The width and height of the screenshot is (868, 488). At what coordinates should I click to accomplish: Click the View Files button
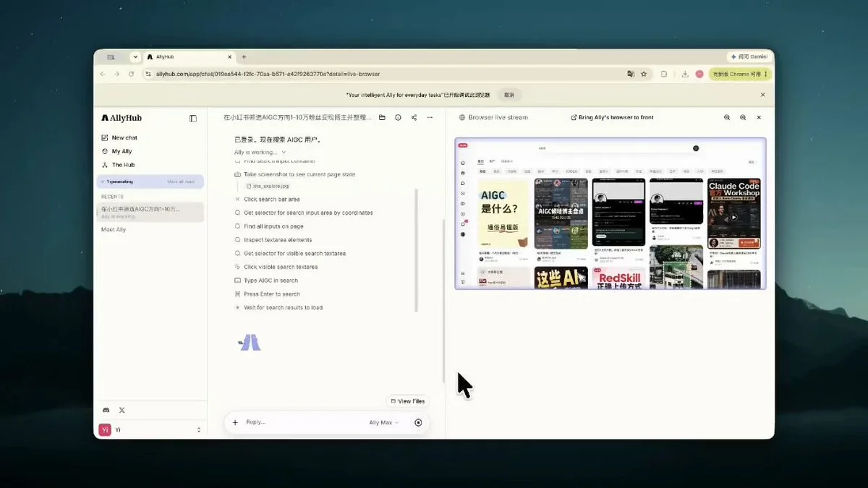coord(408,401)
